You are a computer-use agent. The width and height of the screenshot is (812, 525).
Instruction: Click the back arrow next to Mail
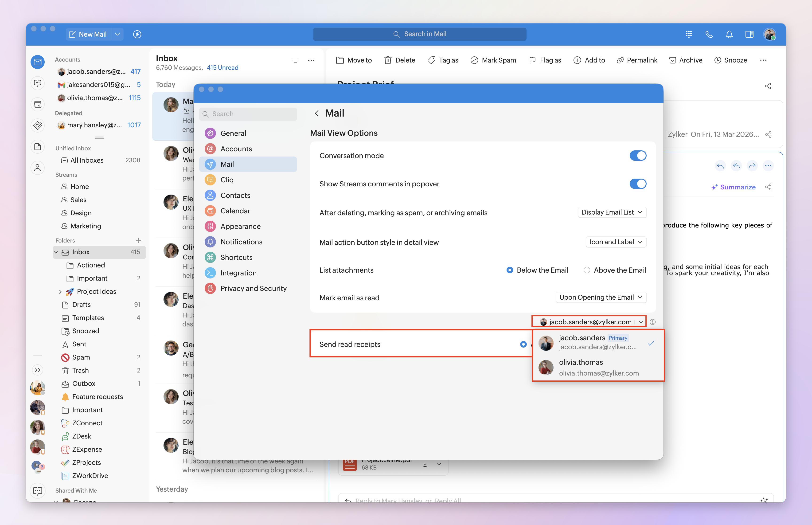pos(316,113)
